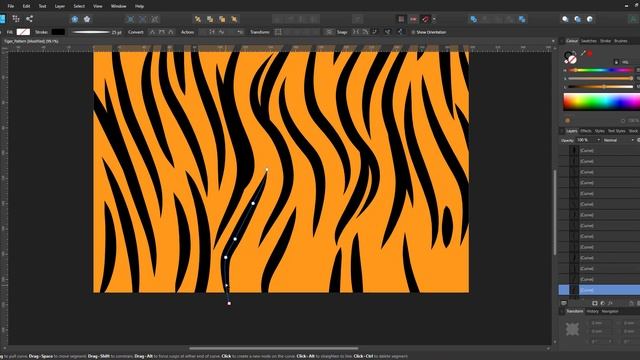Click the last Action icon (Reverse Curve)
Viewport: 640px width, 360px height.
point(240,32)
